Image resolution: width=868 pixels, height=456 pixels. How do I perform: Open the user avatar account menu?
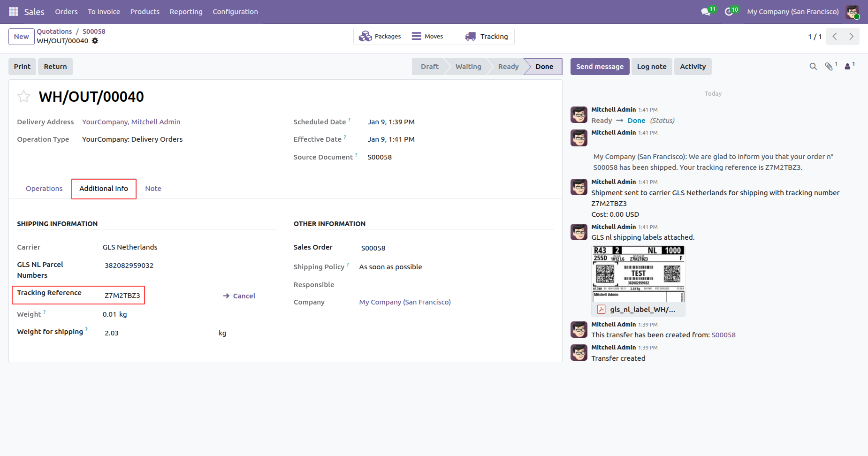coord(852,12)
